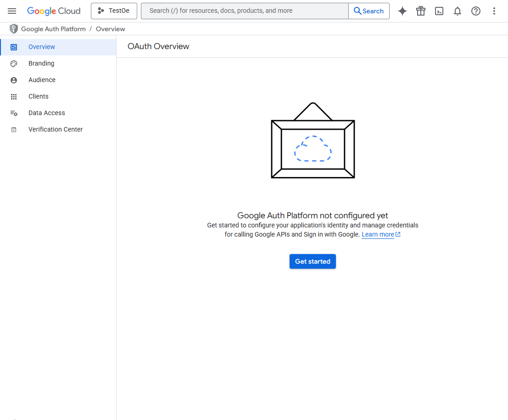
Task: Open the help question mark menu
Action: click(475, 11)
